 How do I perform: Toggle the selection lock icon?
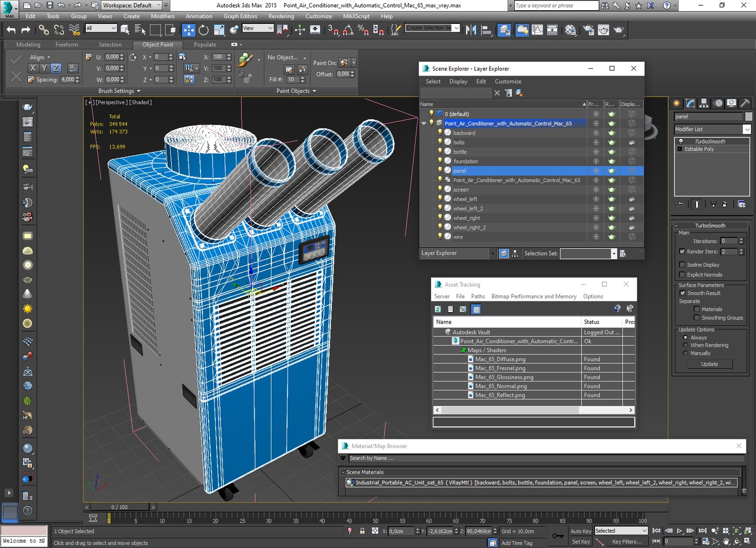(362, 531)
